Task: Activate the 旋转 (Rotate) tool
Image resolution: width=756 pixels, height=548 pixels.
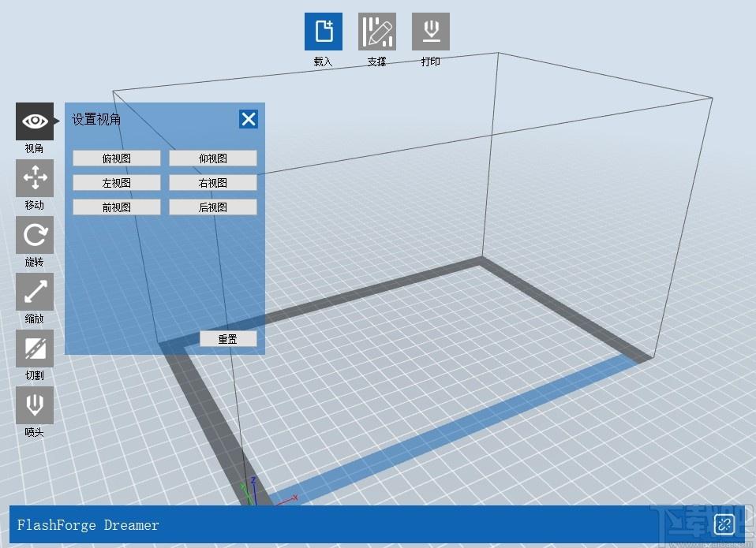Action: tap(35, 235)
